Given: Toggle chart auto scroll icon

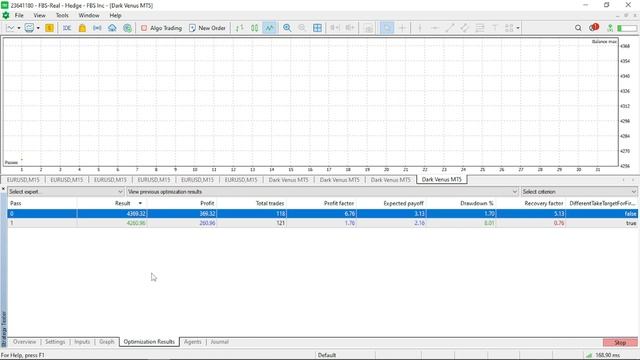Looking at the screenshot, I should click(x=335, y=28).
